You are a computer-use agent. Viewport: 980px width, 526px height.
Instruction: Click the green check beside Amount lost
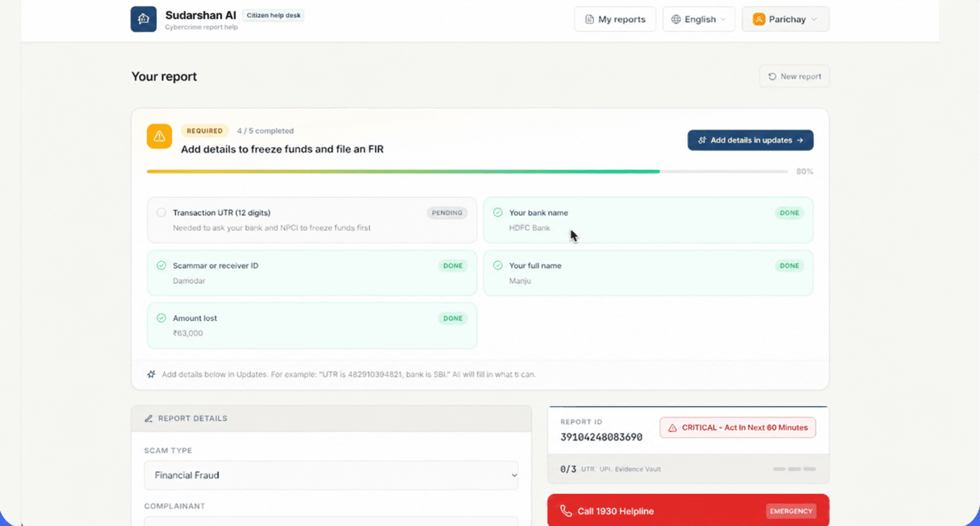click(x=162, y=318)
